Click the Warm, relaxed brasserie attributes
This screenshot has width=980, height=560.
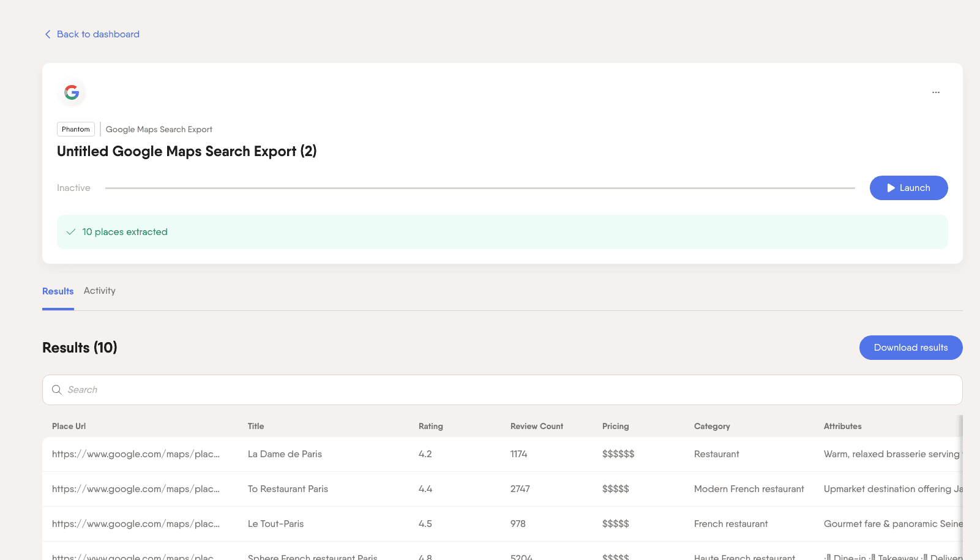892,454
